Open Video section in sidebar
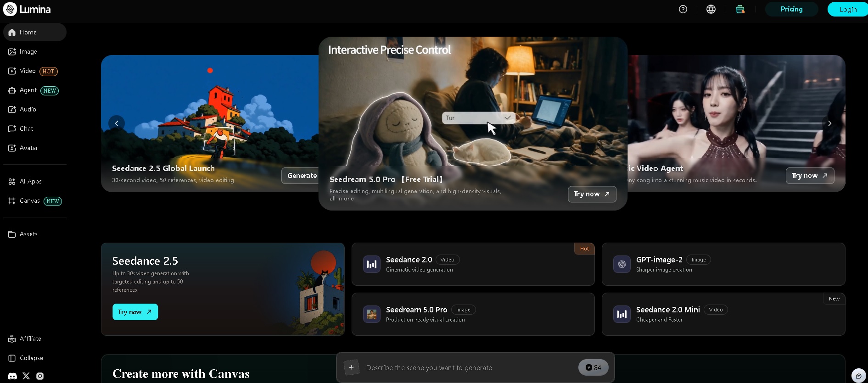 35,71
